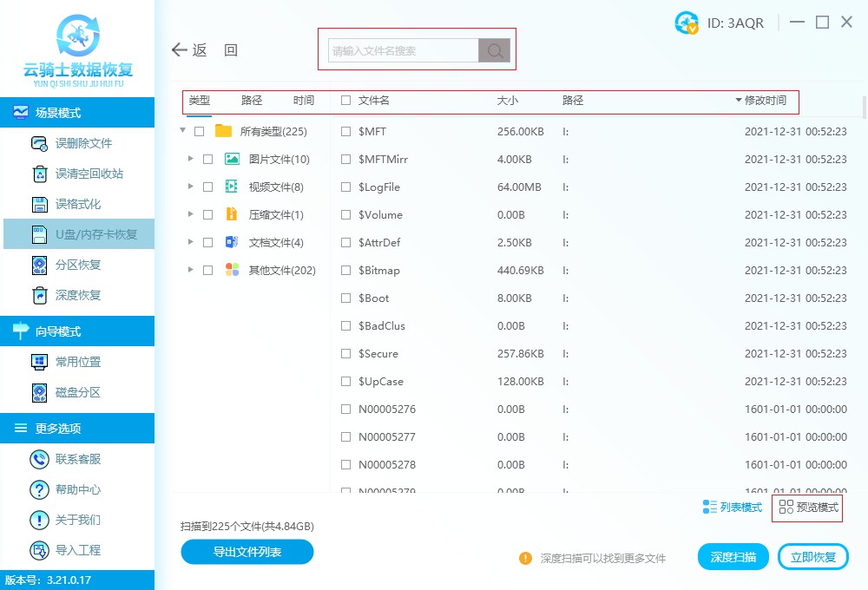Click the 扫描到225个文件 status text
868x590 pixels.
point(247,527)
